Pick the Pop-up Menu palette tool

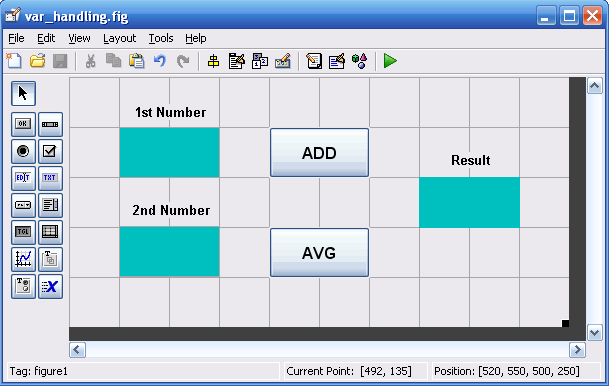coord(23,205)
